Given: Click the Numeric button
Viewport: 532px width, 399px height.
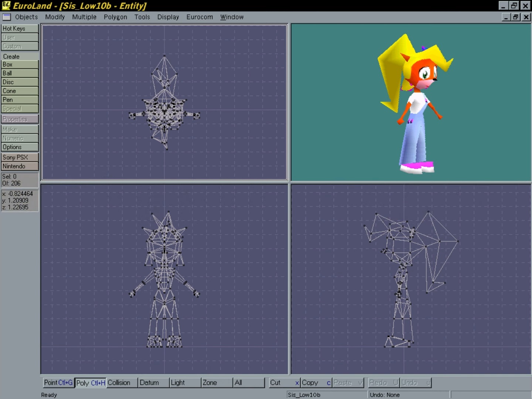Looking at the screenshot, I should (20, 138).
